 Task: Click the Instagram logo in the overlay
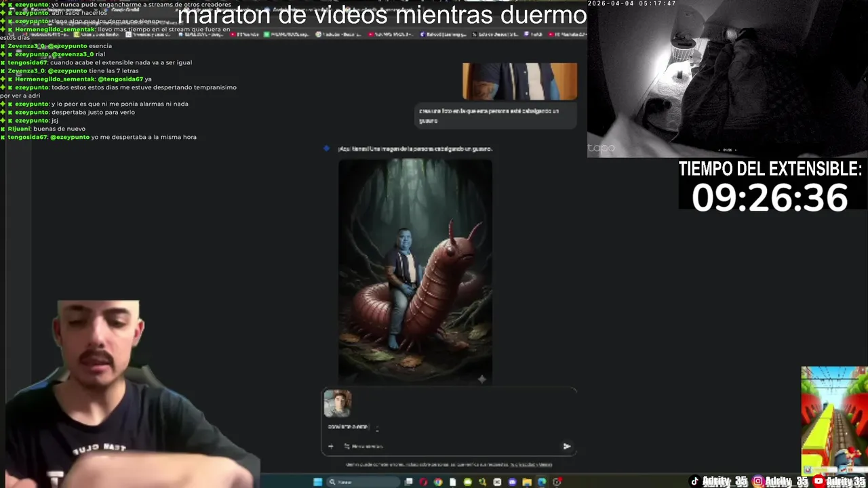pos(757,481)
